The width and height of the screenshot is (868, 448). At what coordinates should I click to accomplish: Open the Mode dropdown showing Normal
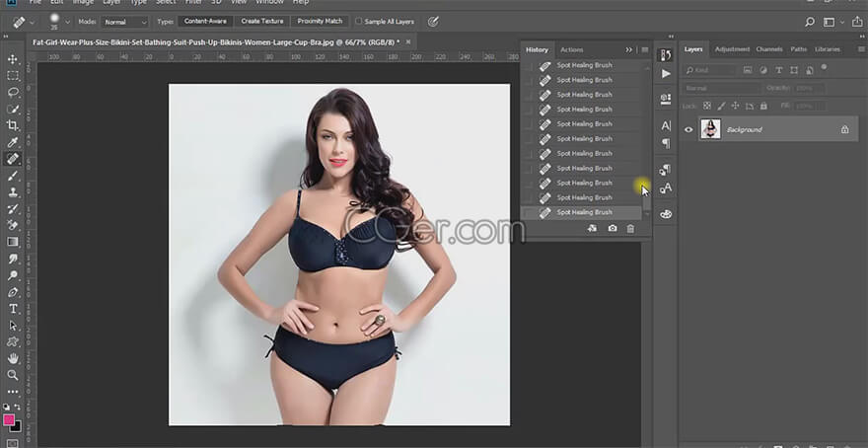pyautogui.click(x=125, y=22)
